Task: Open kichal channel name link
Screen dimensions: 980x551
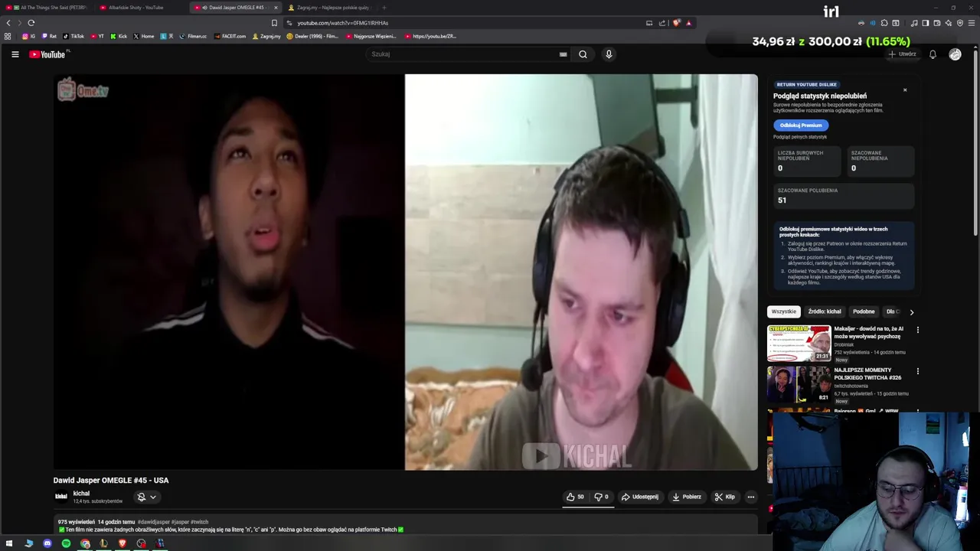Action: coord(81,494)
